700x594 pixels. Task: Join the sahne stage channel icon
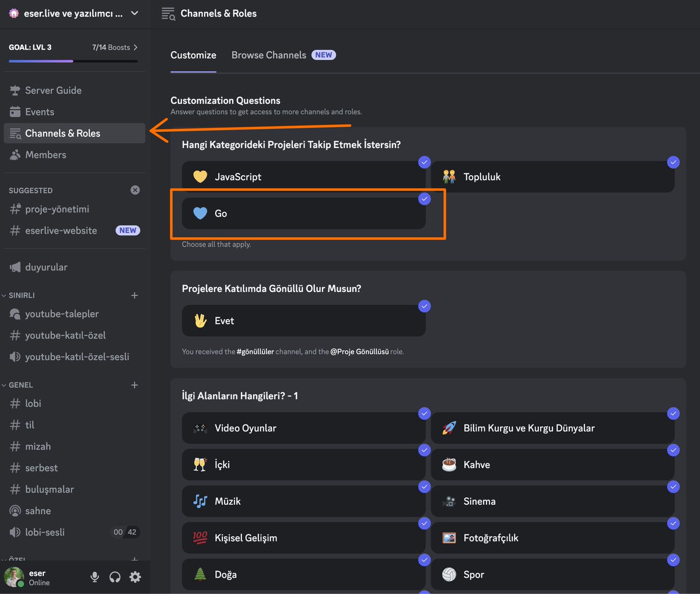point(16,511)
